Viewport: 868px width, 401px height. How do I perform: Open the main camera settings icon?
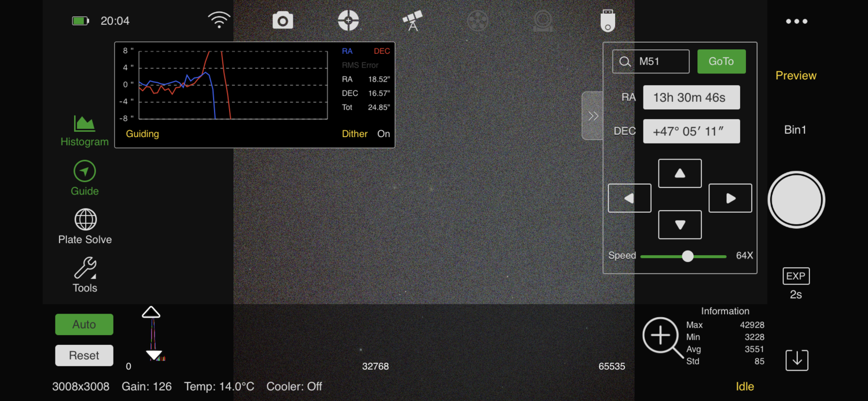point(283,21)
